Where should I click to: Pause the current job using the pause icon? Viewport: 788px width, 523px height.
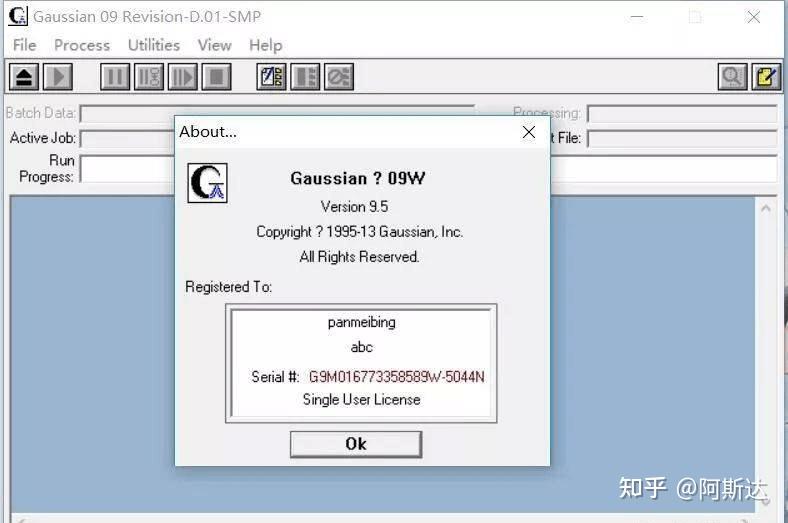pos(115,77)
